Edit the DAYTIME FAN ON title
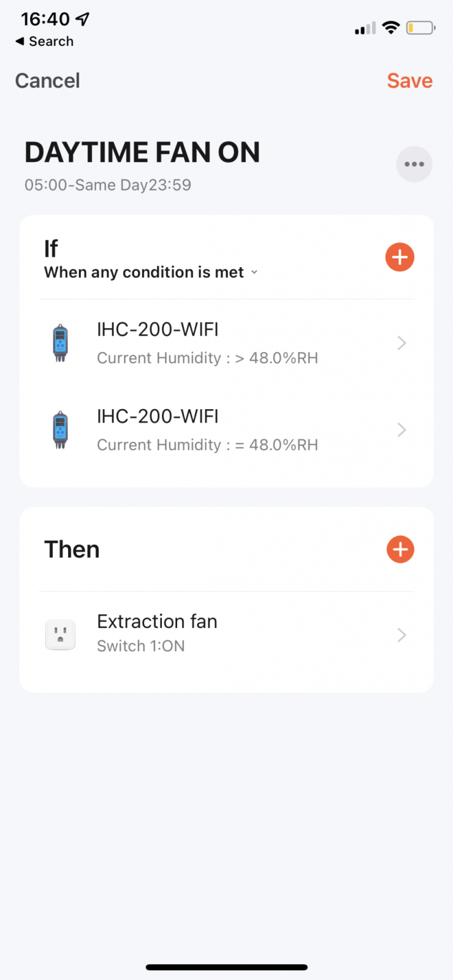453x980 pixels. tap(142, 153)
